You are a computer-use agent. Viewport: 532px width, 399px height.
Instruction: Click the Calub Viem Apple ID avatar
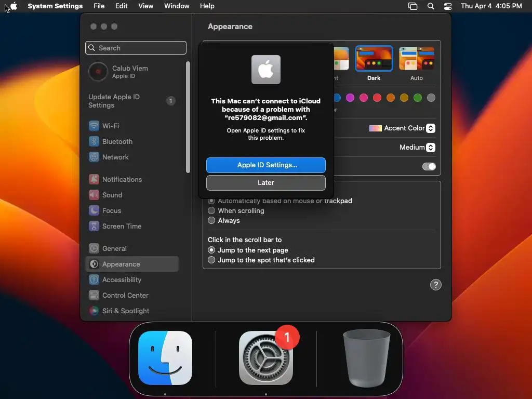98,72
